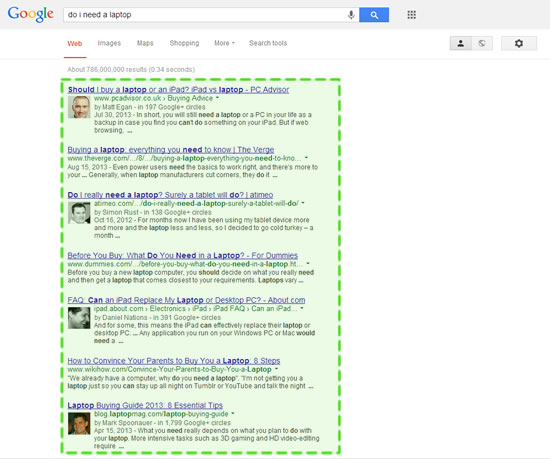Click 'by Simon Rust' author byline

(x=115, y=212)
